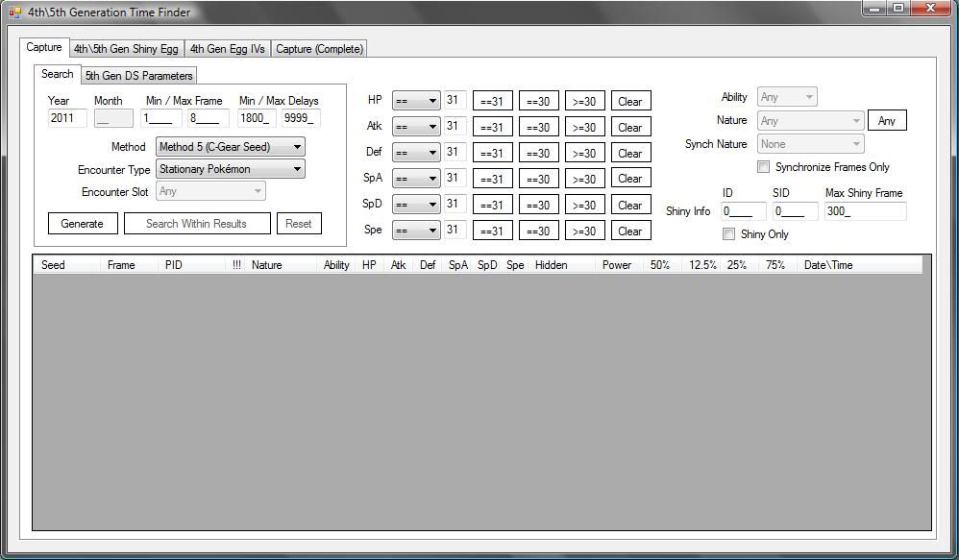
Task: Click the HP IV value field
Action: coord(455,100)
